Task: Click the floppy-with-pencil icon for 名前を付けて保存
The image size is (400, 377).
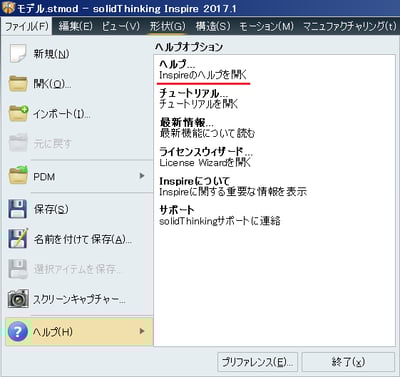Action: click(18, 239)
